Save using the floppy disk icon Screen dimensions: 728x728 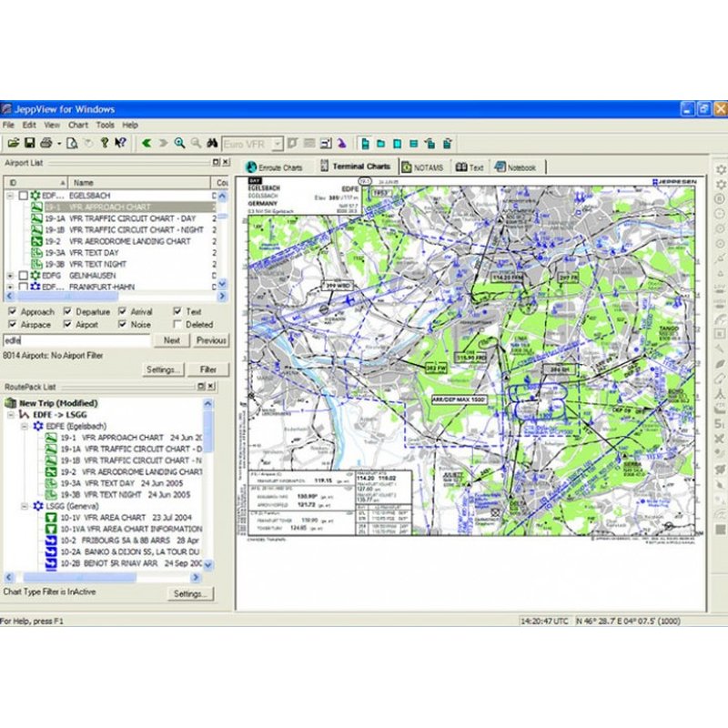tap(30, 143)
